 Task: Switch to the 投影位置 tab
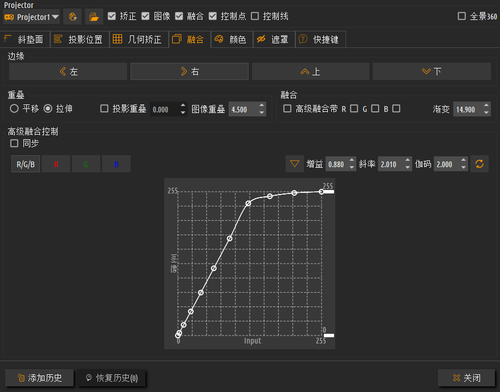[79, 39]
